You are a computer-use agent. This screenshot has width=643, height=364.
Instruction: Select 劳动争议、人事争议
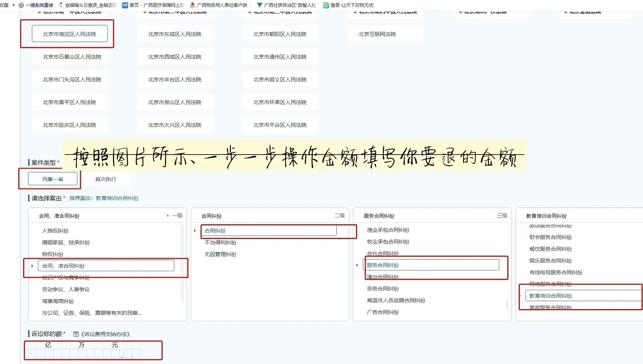66,289
